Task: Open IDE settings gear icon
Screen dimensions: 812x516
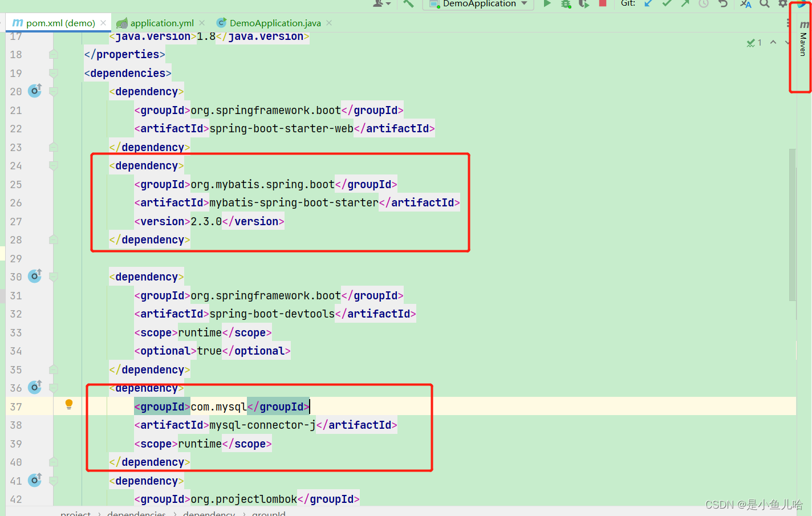Action: (783, 3)
